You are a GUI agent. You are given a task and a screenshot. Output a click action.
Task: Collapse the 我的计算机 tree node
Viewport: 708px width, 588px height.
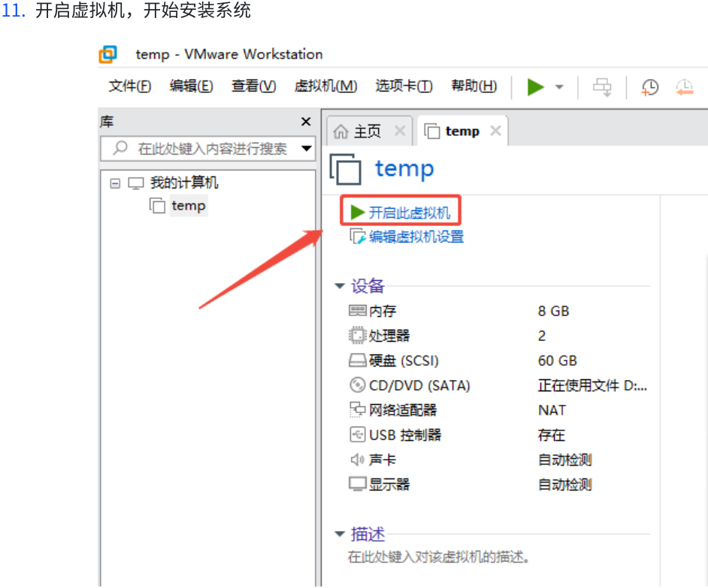(115, 183)
